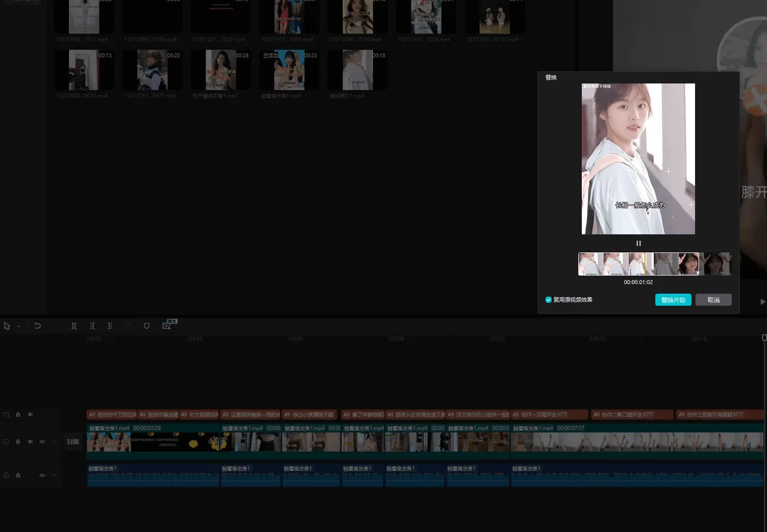
Task: Open more options on video track
Action: tap(55, 442)
